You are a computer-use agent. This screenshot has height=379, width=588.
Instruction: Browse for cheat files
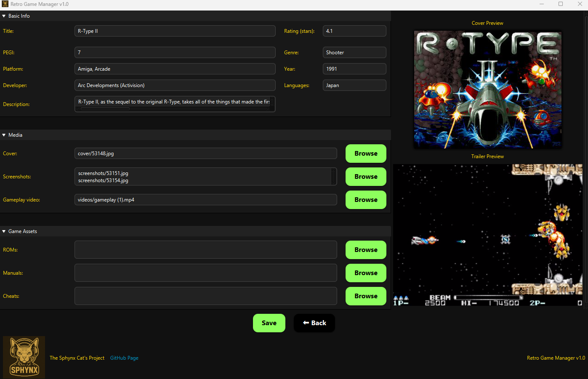365,296
